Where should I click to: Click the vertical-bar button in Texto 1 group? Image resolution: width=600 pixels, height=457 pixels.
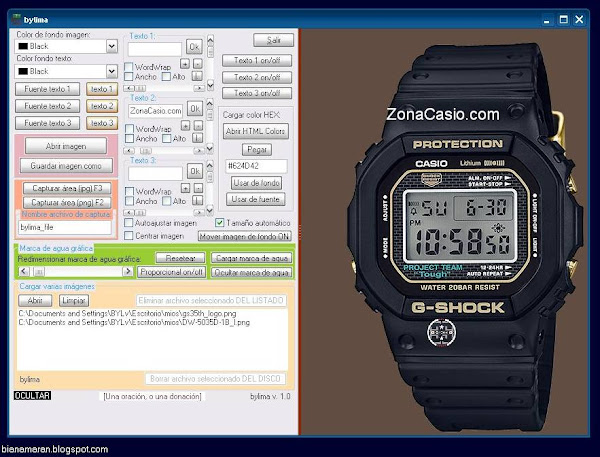pyautogui.click(x=197, y=76)
